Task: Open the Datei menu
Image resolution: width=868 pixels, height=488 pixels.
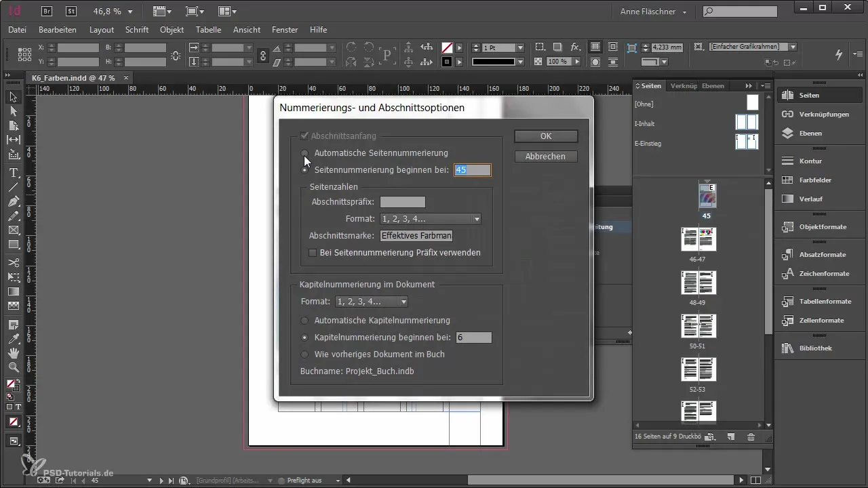Action: tap(18, 30)
